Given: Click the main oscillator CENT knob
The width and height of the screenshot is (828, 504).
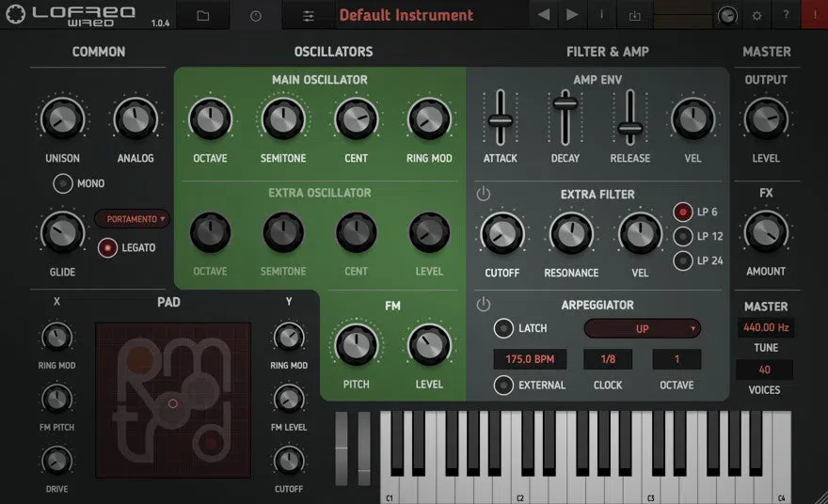Looking at the screenshot, I should tap(357, 119).
